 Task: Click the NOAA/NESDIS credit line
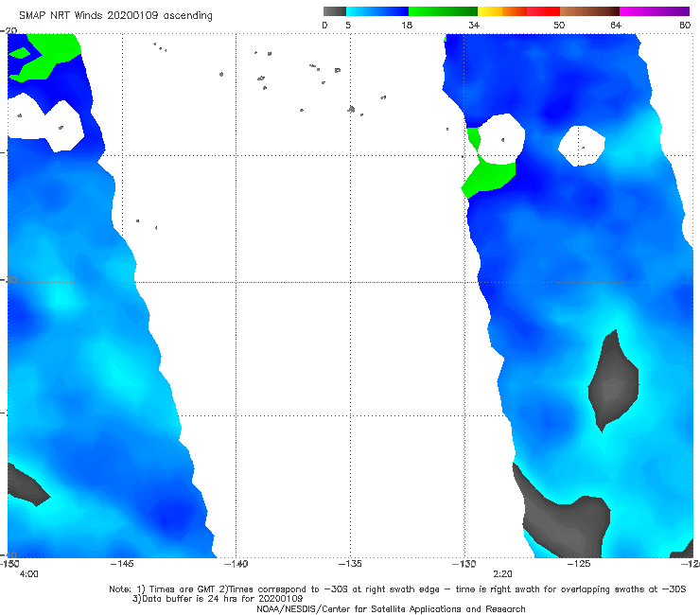[x=391, y=608]
